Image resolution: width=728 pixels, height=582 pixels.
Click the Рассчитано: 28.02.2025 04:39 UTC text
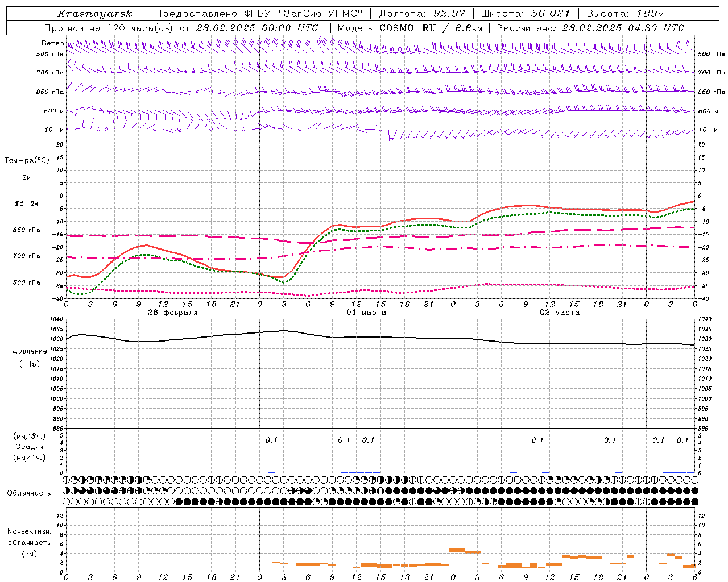590,28
